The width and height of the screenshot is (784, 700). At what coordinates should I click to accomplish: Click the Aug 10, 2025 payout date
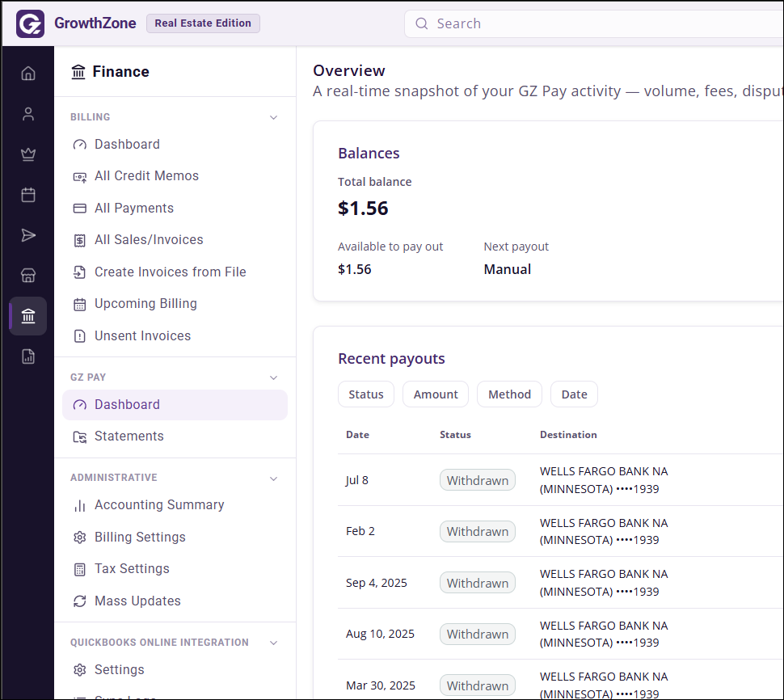point(380,634)
